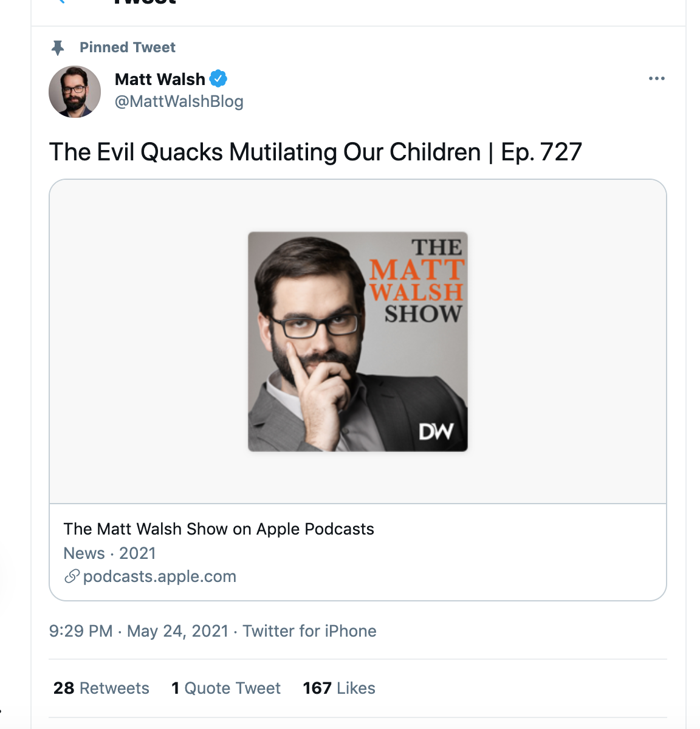Show the 167 Likes list
This screenshot has width=700, height=729.
coord(339,688)
